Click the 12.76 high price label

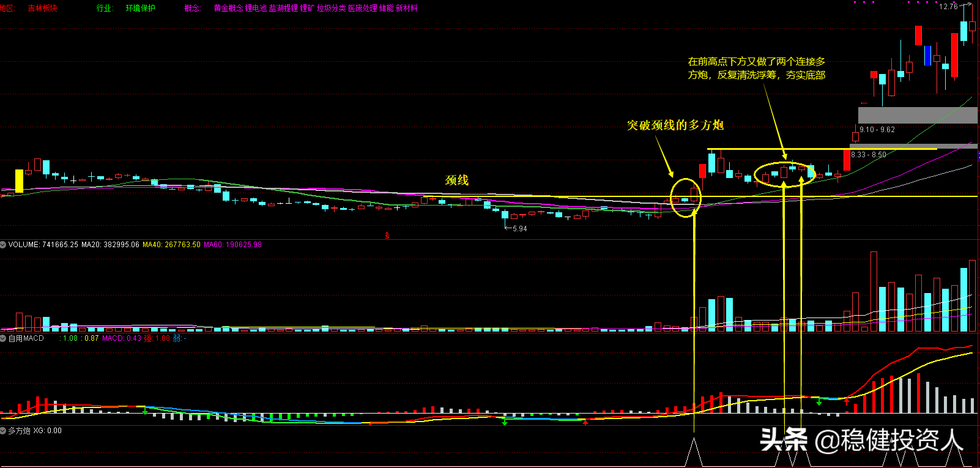coord(948,7)
